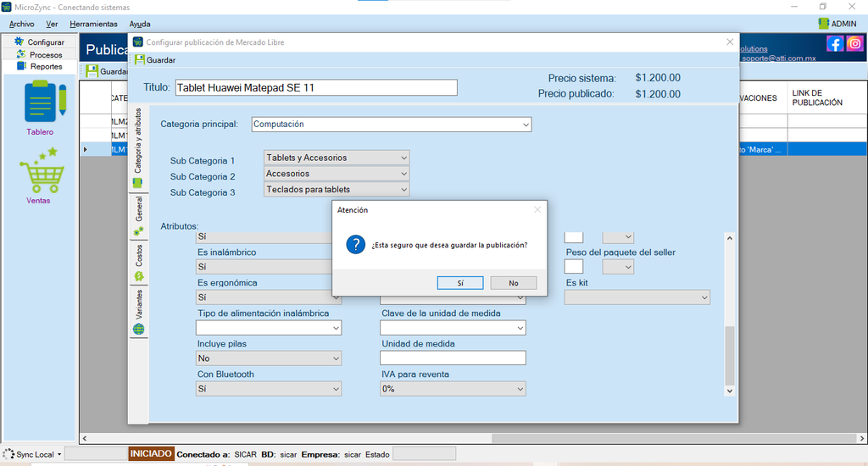Click the Facebook icon in header

click(835, 43)
